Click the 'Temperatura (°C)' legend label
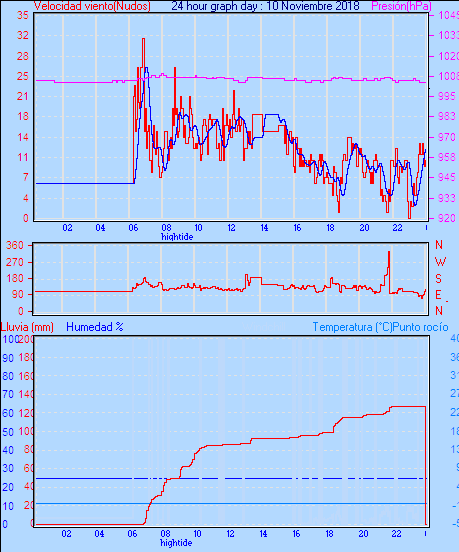Viewport: 459px width, 552px height. click(x=352, y=327)
